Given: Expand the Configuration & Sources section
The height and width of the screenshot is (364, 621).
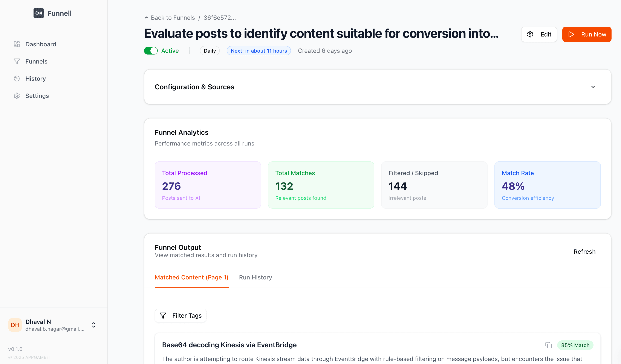Looking at the screenshot, I should [593, 87].
